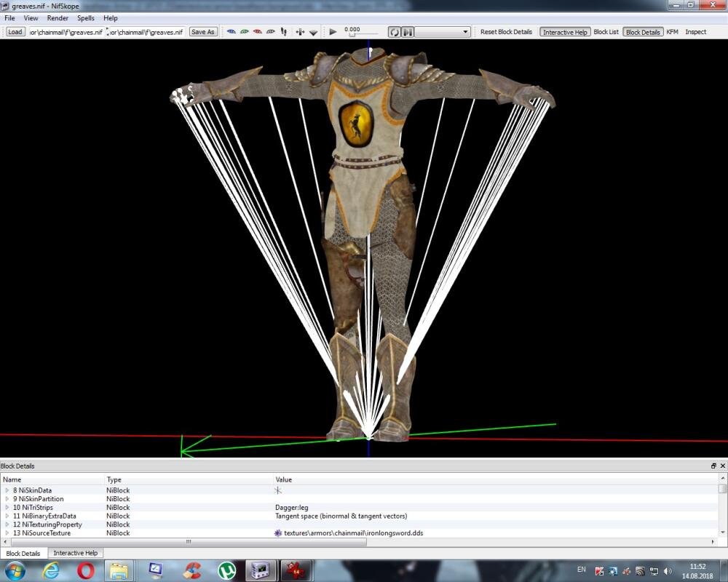
Task: Toggle the Inspect panel button
Action: click(695, 32)
